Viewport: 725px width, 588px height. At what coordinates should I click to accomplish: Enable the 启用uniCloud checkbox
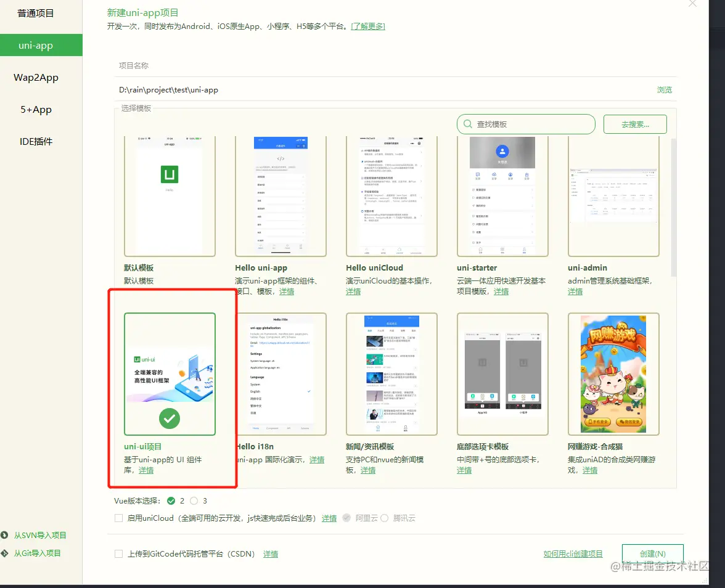click(x=119, y=518)
